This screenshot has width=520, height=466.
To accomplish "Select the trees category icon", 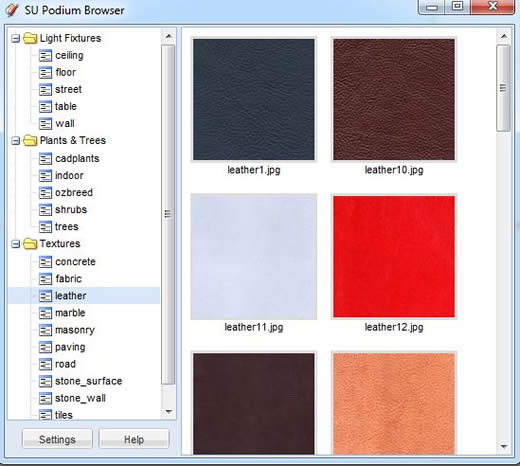I will pos(45,227).
